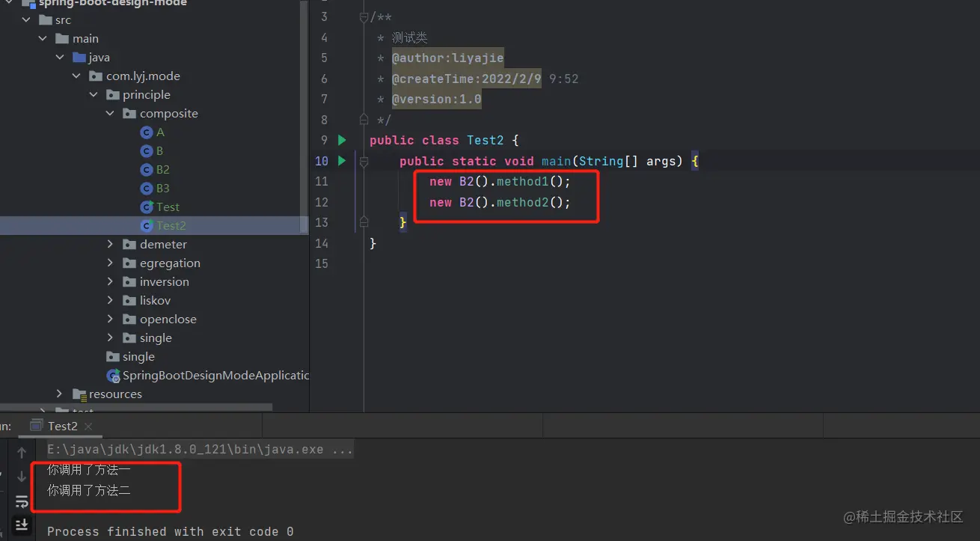980x541 pixels.
Task: Expand the demeter package
Action: pos(110,245)
